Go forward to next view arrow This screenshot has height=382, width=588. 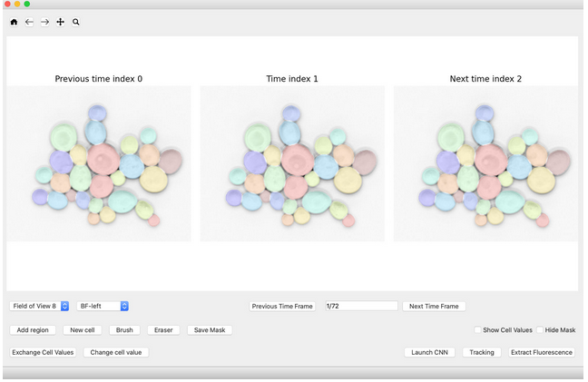point(44,22)
